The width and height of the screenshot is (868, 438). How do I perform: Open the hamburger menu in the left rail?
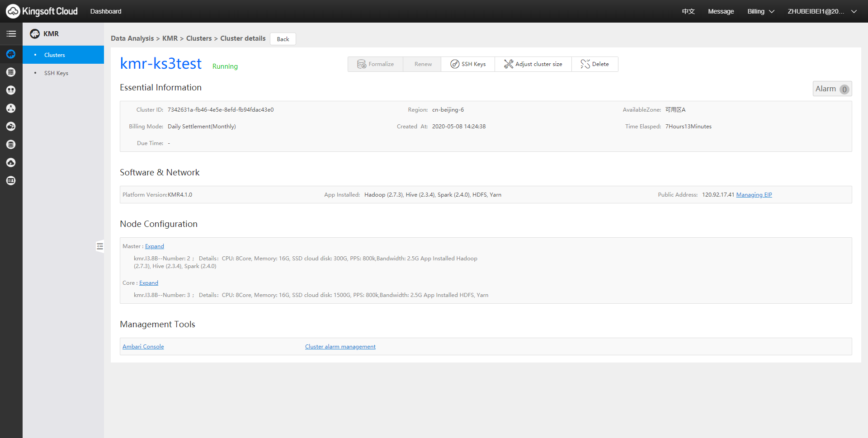(x=11, y=34)
